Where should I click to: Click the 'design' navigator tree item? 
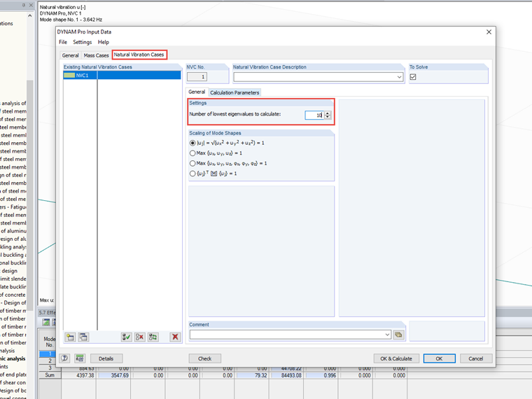[9, 271]
